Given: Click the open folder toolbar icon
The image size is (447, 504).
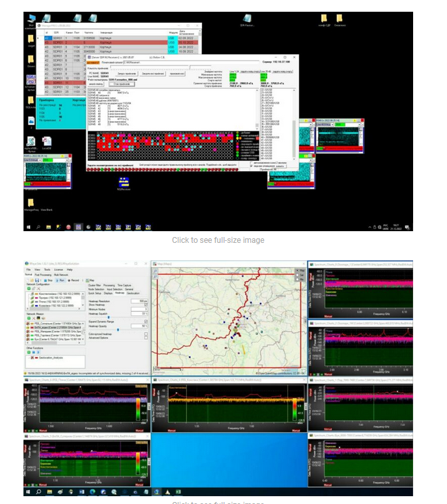Looking at the screenshot, I should 32,280.
